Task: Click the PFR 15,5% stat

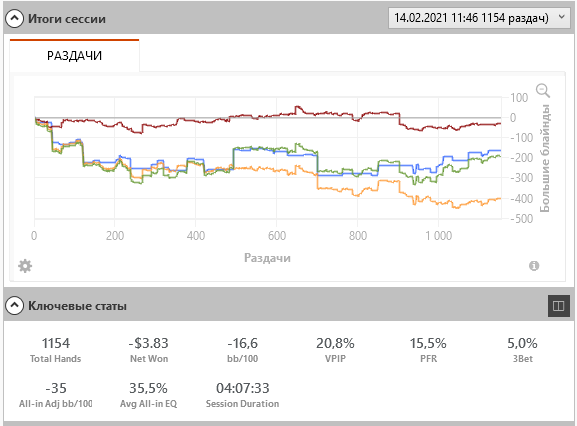Action: pyautogui.click(x=428, y=350)
